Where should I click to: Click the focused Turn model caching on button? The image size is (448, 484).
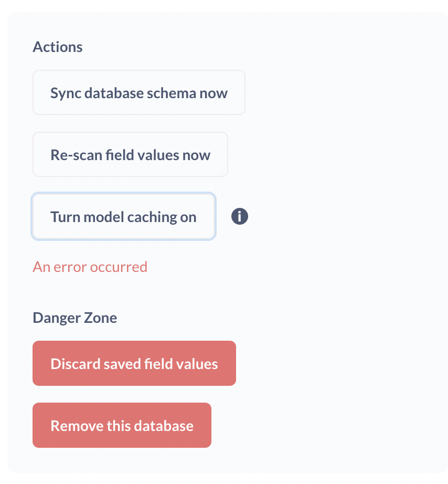(123, 216)
